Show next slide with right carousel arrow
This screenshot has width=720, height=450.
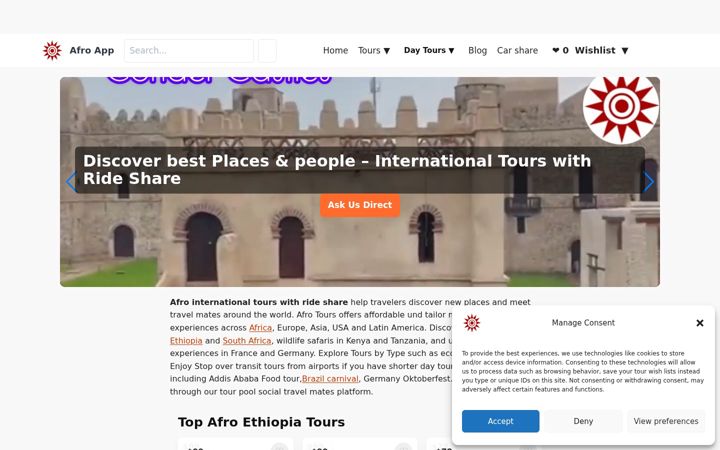[648, 182]
